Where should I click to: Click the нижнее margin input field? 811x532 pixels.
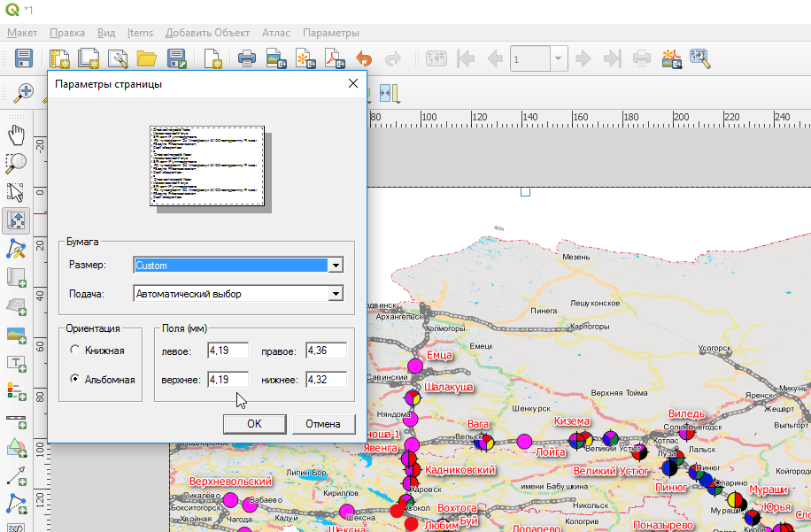tap(325, 380)
